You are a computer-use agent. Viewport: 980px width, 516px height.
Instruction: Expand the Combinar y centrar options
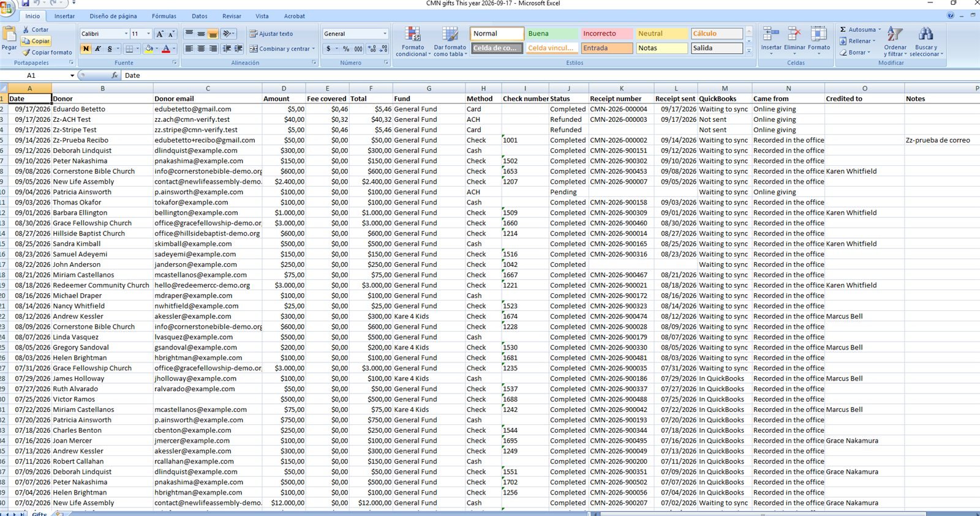(314, 48)
